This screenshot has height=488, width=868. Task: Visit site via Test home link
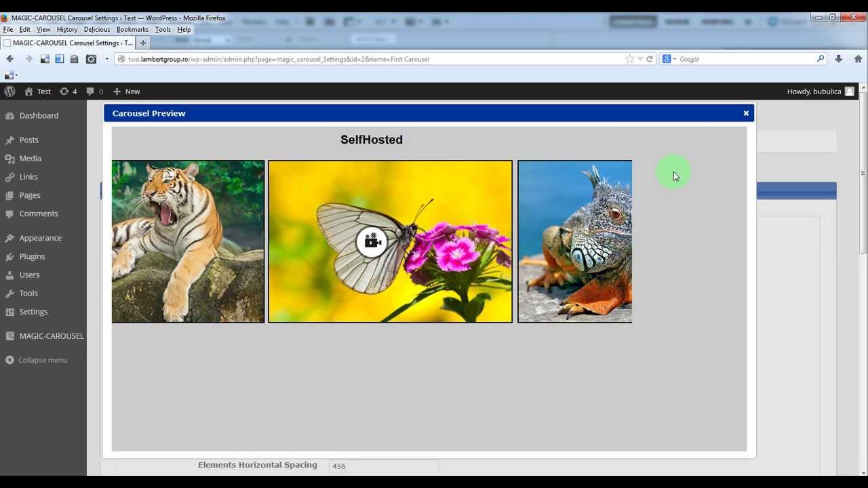pos(37,91)
